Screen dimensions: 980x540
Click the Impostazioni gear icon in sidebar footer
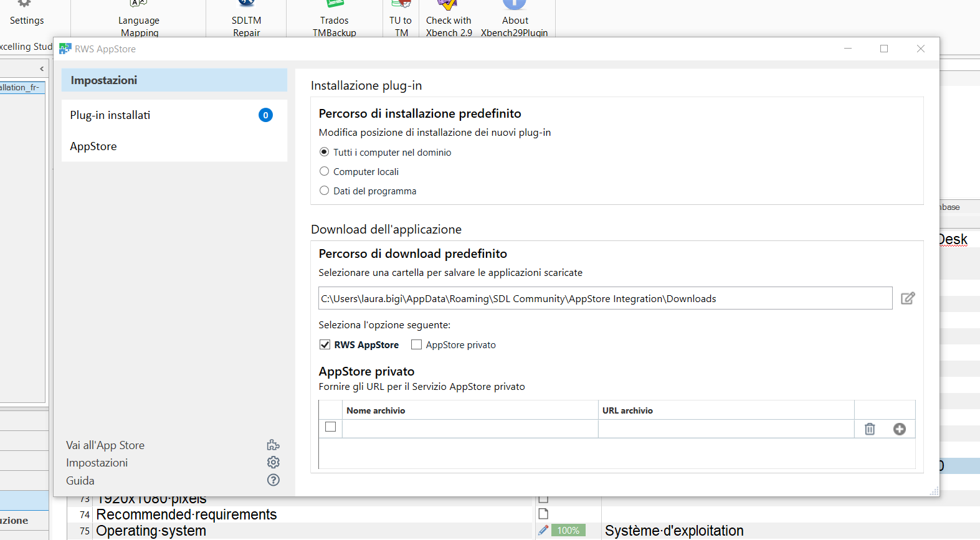point(273,462)
